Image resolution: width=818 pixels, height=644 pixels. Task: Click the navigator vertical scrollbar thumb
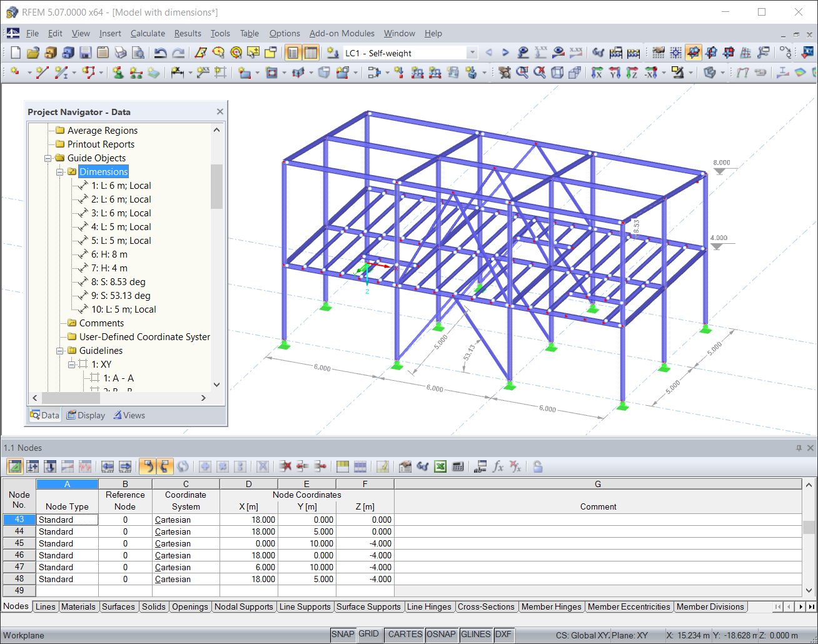(216, 186)
